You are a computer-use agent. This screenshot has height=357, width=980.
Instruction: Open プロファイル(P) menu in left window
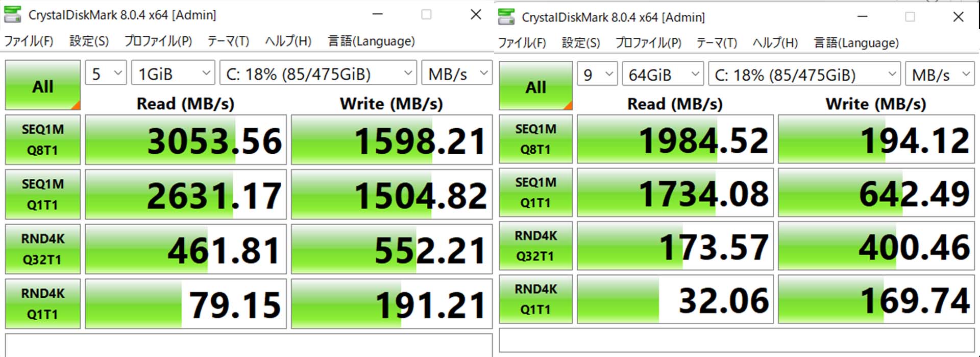pyautogui.click(x=158, y=41)
